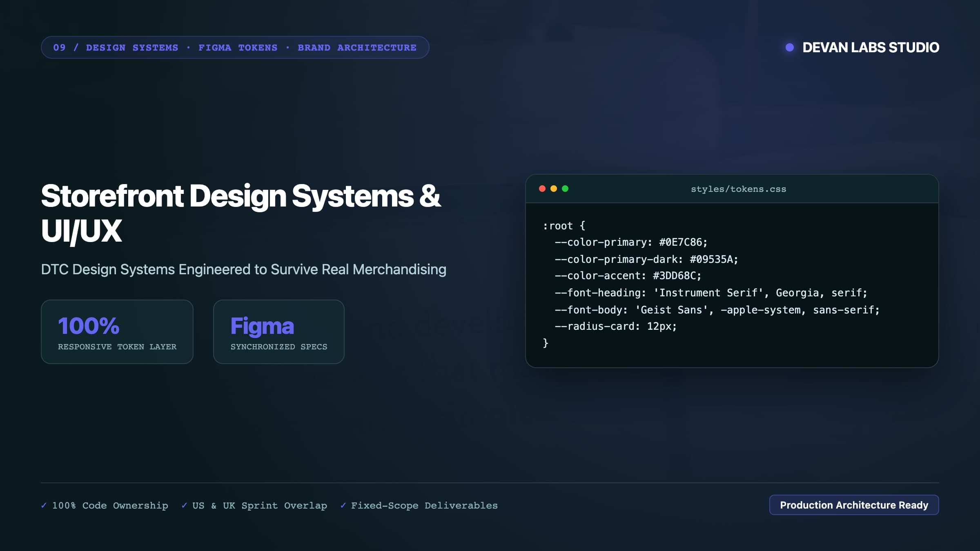Click the yellow dot in code window
980x551 pixels.
[x=554, y=189]
